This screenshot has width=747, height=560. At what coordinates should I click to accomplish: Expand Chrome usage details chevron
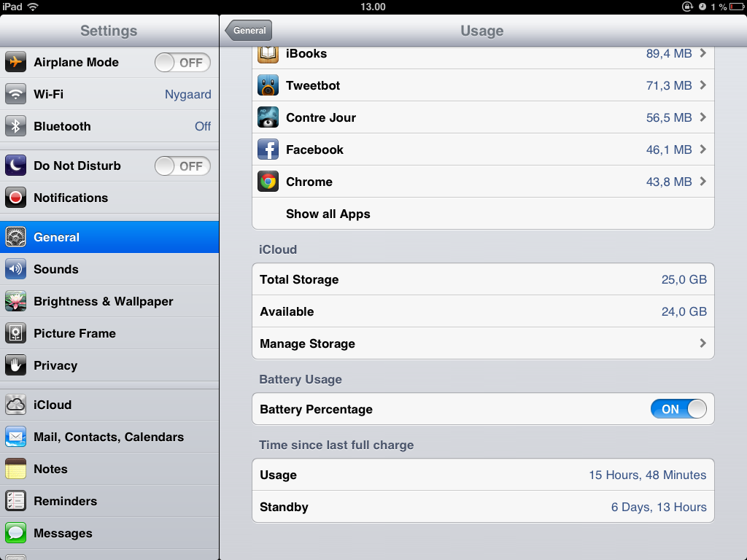pyautogui.click(x=703, y=182)
